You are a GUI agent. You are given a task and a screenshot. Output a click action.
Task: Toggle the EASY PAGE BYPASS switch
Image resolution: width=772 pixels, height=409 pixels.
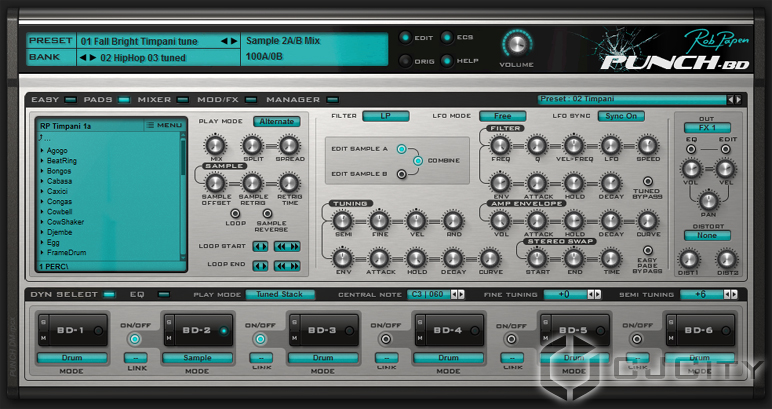[648, 251]
